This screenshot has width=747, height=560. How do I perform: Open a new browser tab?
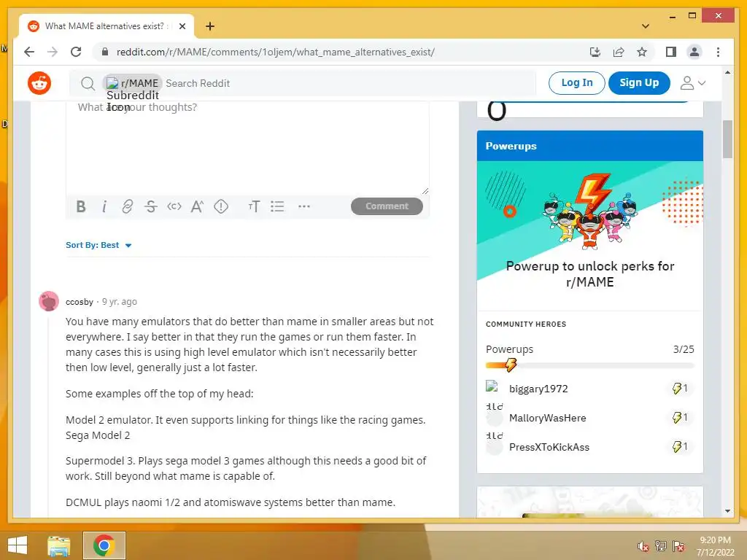click(x=210, y=26)
